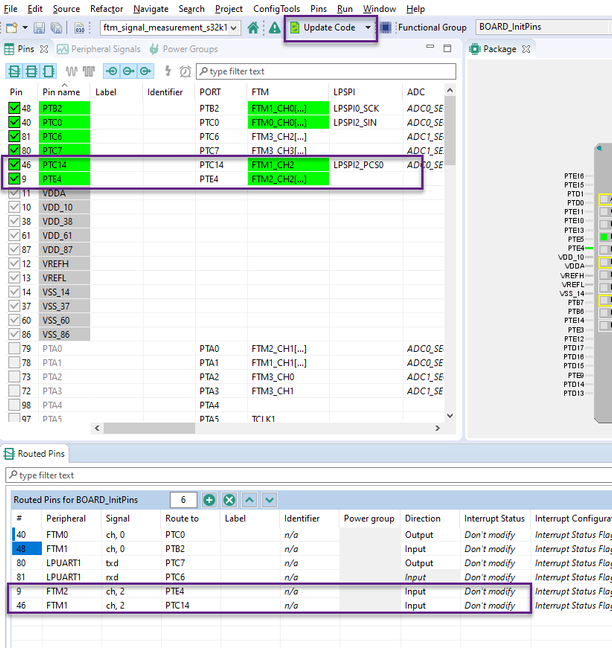Focus the Pins filter text field
Viewport: 612px width, 648px height.
[326, 71]
